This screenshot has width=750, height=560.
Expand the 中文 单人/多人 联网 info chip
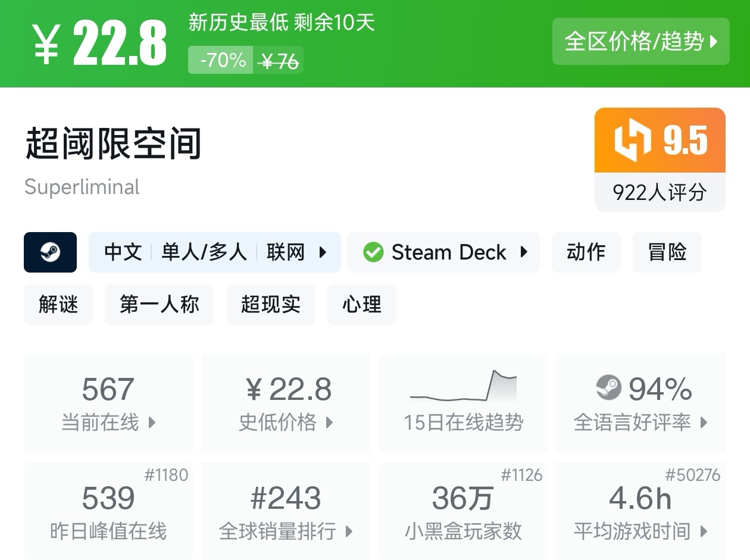(x=215, y=252)
